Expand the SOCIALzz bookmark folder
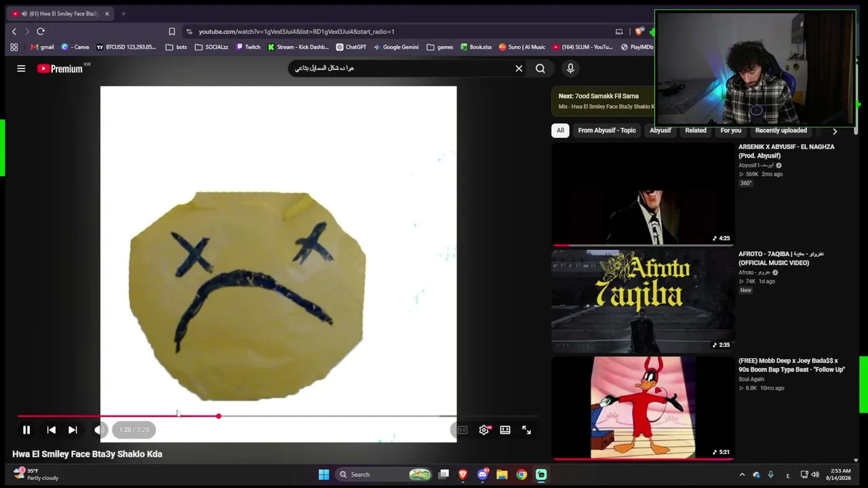 tap(211, 47)
